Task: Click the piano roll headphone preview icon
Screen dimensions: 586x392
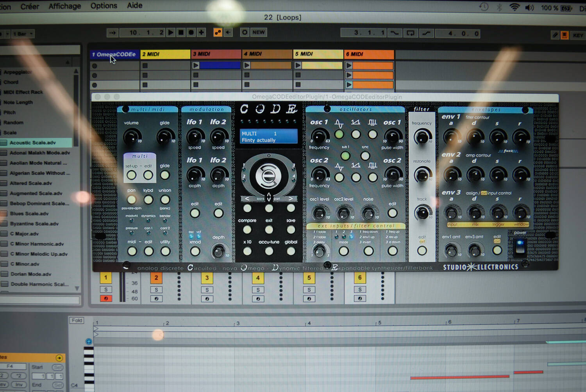Action: 89,342
